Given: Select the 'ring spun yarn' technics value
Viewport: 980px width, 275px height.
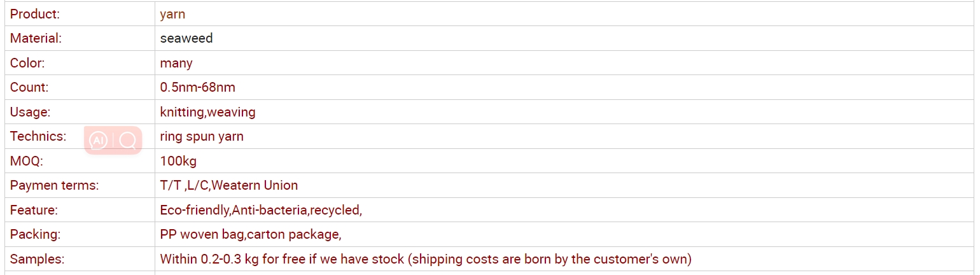Looking at the screenshot, I should (202, 136).
